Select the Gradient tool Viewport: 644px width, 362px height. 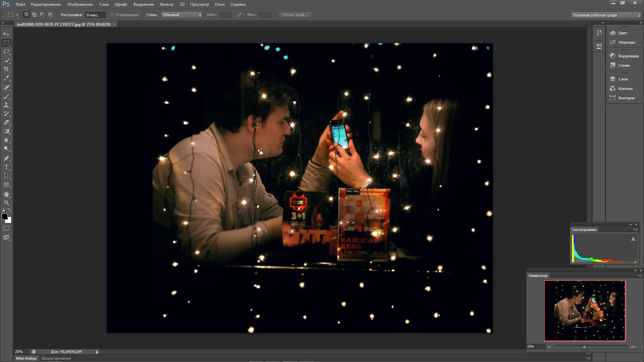point(6,131)
